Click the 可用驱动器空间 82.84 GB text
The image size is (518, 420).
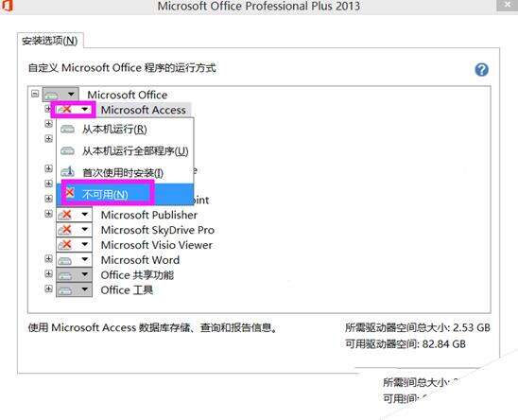tap(406, 344)
